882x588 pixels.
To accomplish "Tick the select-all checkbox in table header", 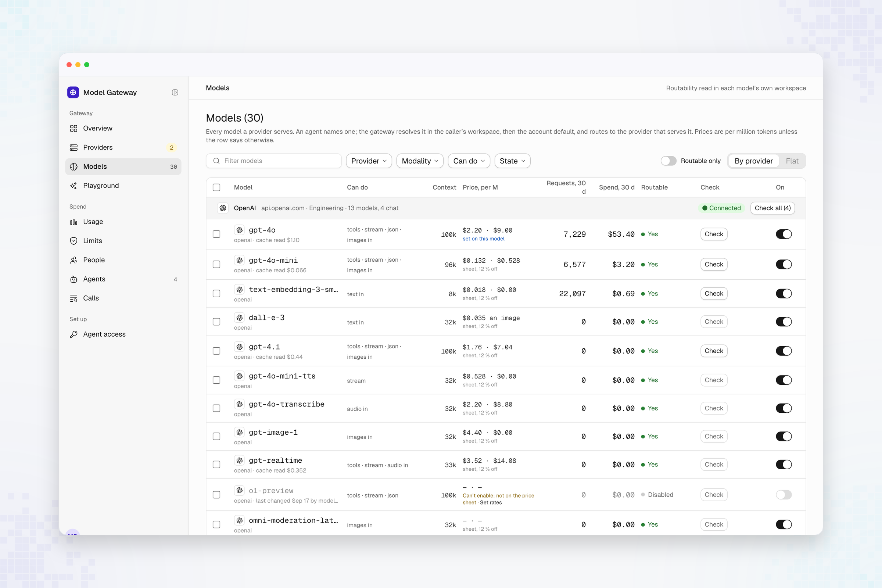I will click(216, 187).
